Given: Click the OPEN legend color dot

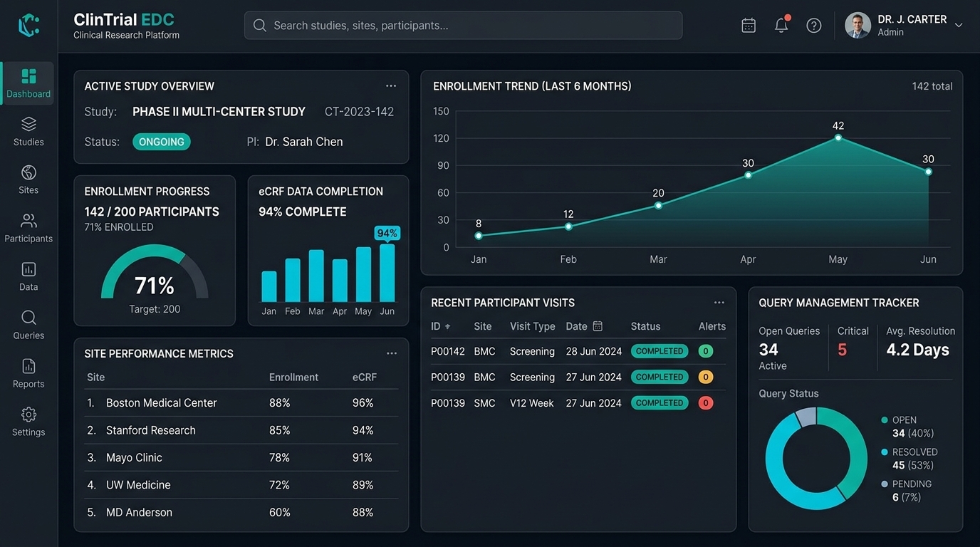Looking at the screenshot, I should (x=885, y=420).
